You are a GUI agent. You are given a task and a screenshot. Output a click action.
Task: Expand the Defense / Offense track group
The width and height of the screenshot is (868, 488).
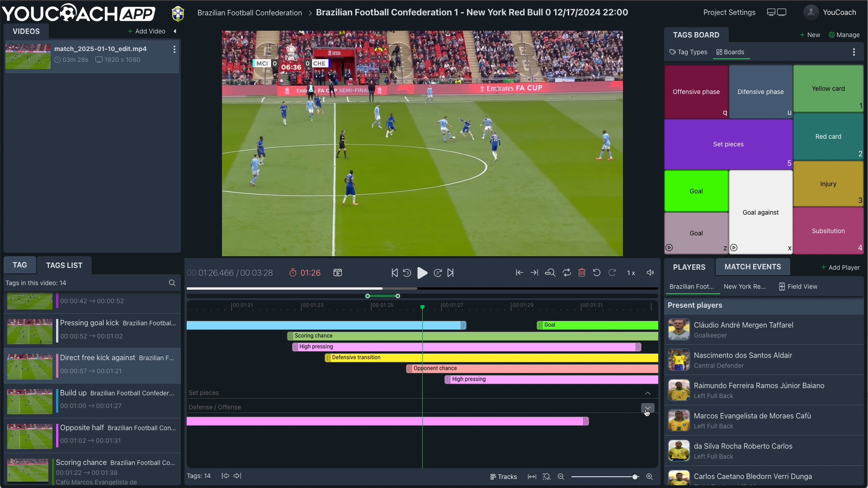point(647,408)
